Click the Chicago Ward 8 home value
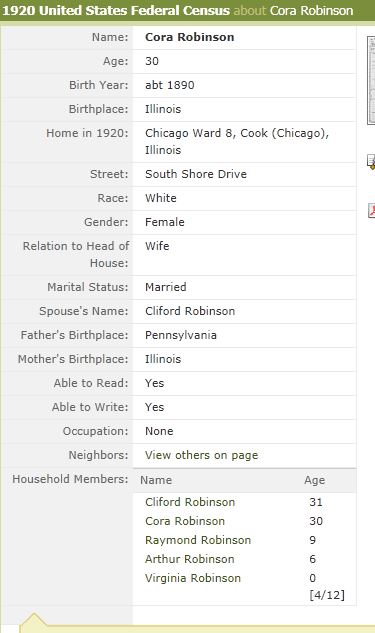This screenshot has height=633, width=375. pos(237,142)
